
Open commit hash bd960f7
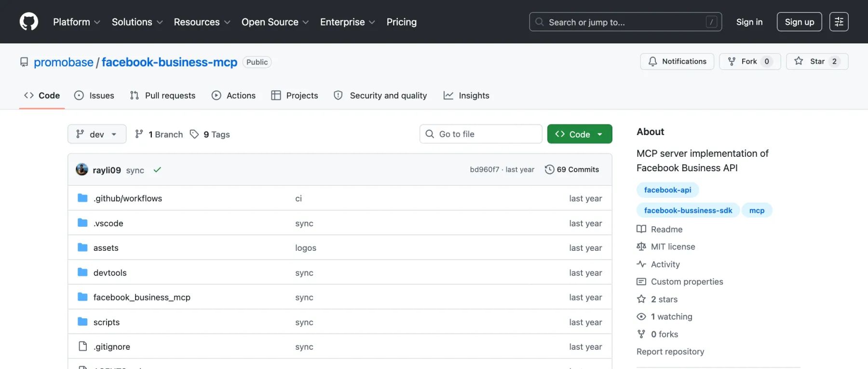tap(485, 169)
